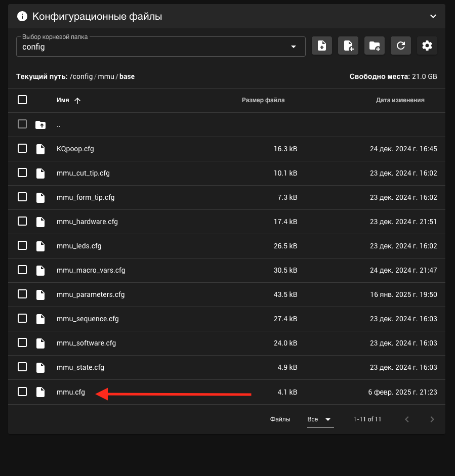
Task: Sort by Имя column header
Action: 63,100
